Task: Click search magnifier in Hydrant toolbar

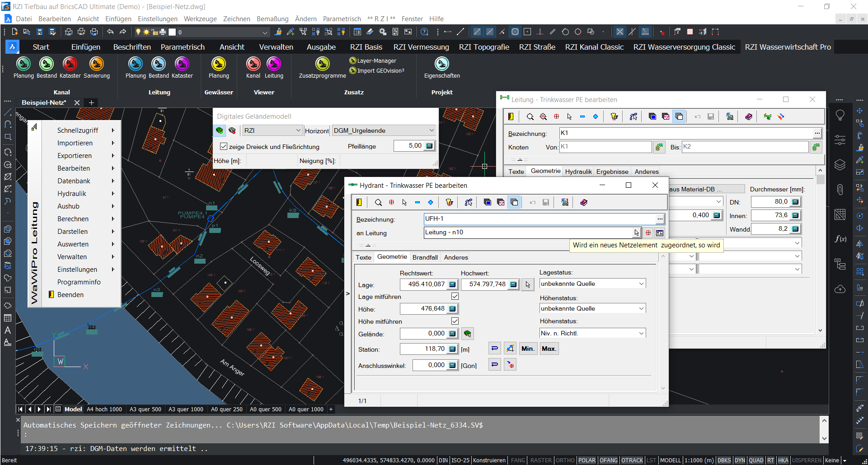Action: (x=378, y=202)
